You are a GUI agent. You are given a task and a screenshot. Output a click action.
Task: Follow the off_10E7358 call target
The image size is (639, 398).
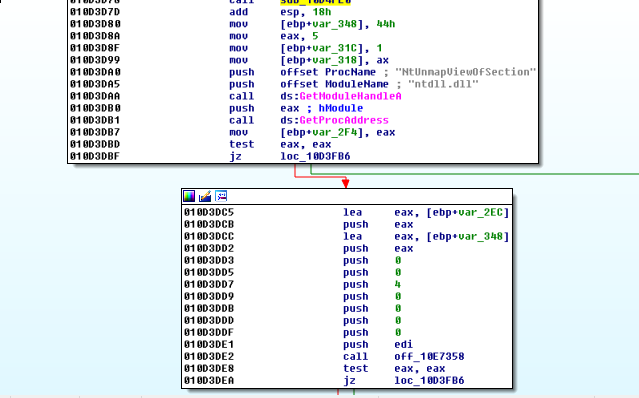[429, 356]
